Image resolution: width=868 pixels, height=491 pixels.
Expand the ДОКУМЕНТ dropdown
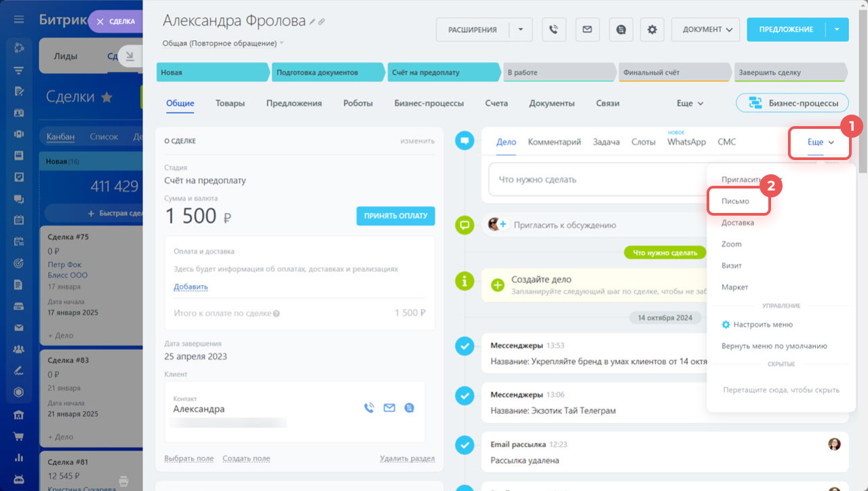[705, 30]
